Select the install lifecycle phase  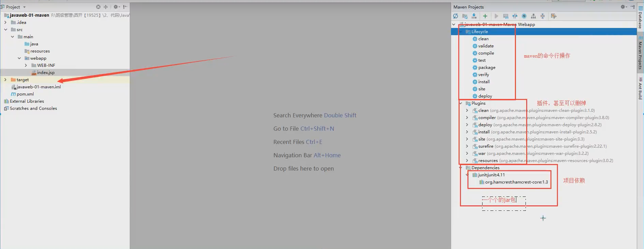[x=484, y=82]
